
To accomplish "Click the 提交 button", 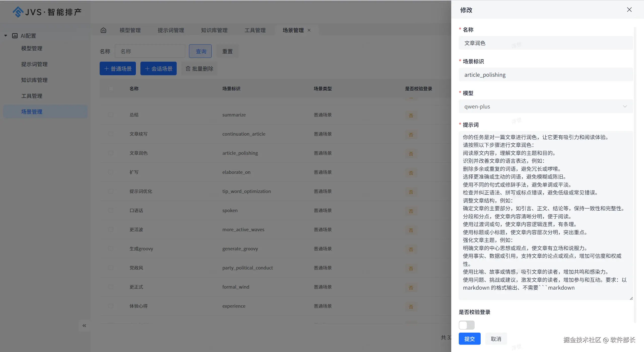I will pyautogui.click(x=469, y=339).
